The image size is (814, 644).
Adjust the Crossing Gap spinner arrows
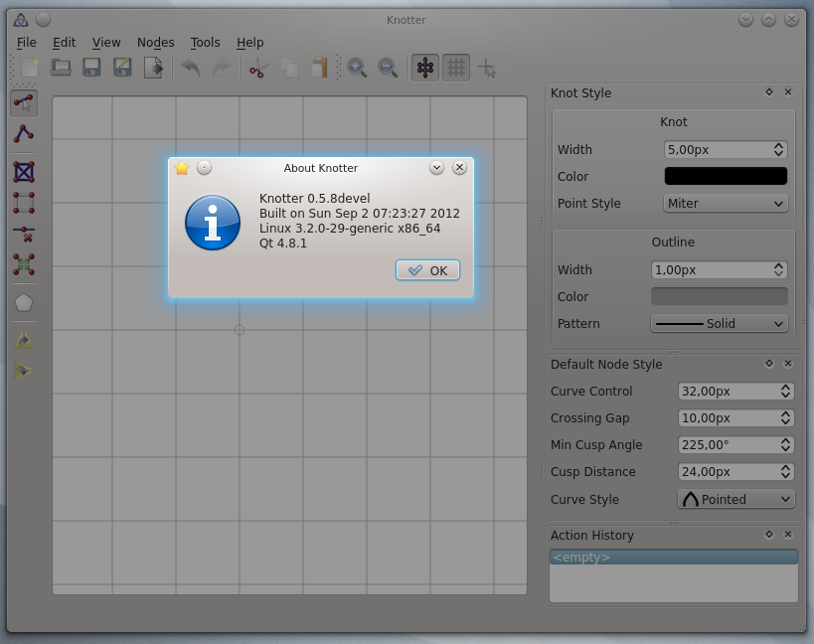(x=785, y=418)
